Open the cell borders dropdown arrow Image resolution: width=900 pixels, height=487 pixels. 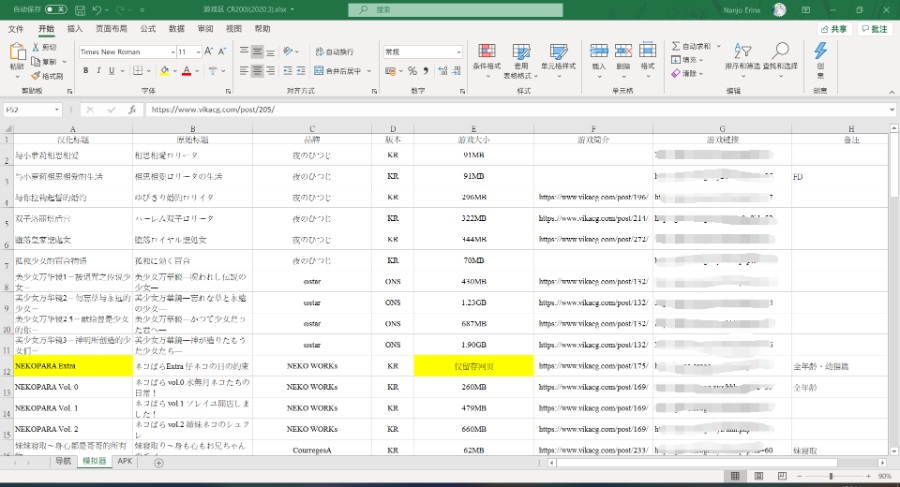tap(149, 71)
